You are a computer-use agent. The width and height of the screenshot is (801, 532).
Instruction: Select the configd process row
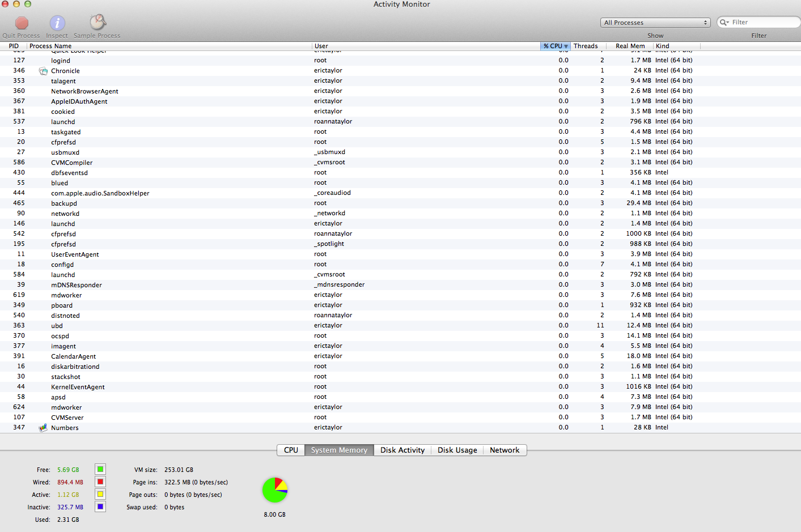click(400, 265)
